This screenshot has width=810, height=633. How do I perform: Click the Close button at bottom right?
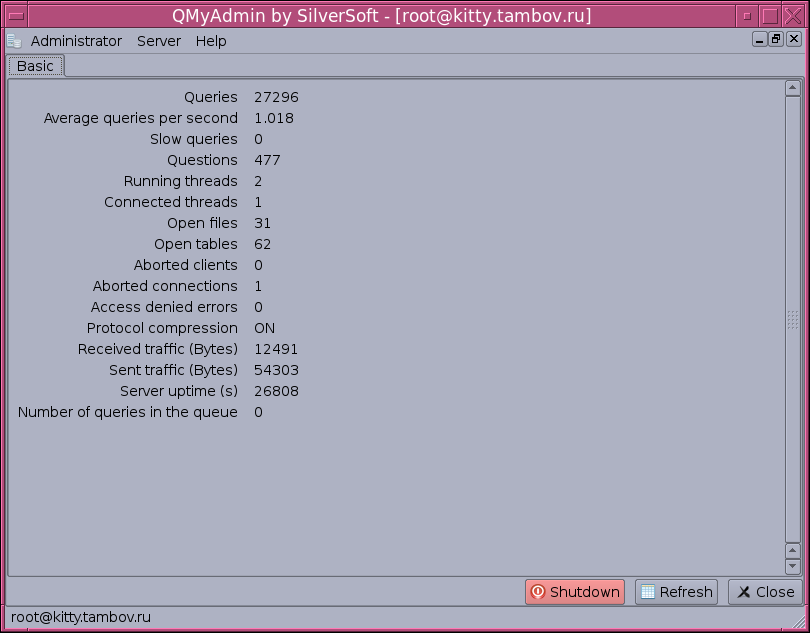765,592
